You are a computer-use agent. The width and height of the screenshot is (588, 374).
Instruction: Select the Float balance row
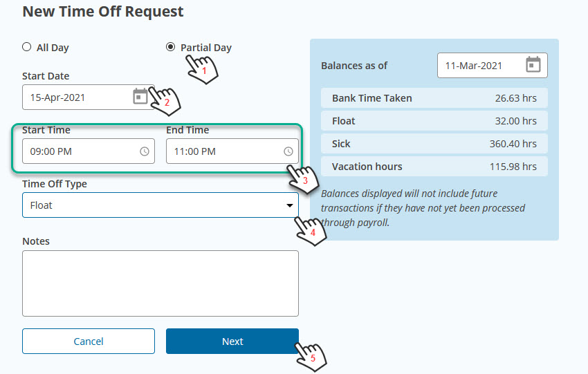tap(434, 121)
